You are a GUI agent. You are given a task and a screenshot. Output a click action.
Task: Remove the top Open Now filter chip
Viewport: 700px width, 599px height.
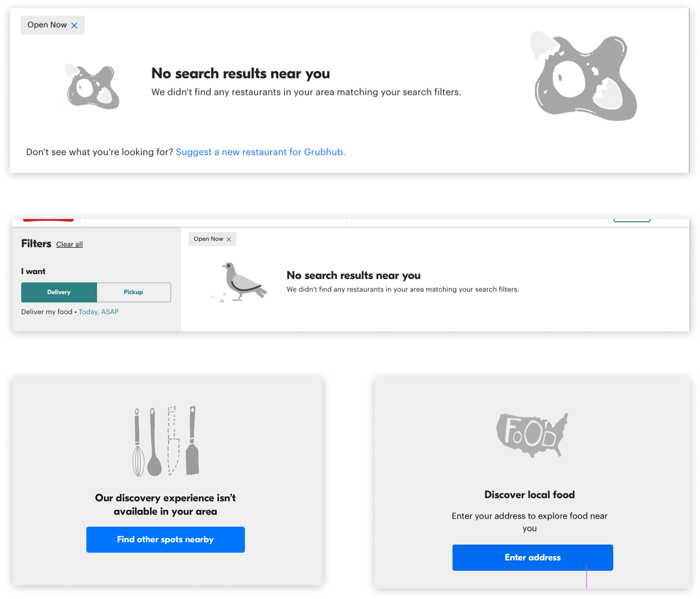click(74, 25)
